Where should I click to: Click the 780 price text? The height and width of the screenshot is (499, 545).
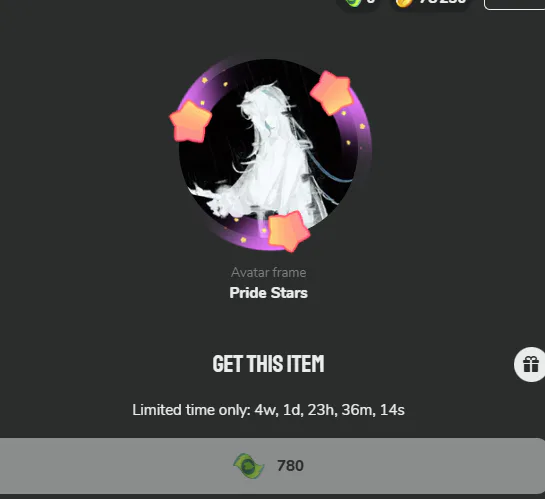click(290, 466)
